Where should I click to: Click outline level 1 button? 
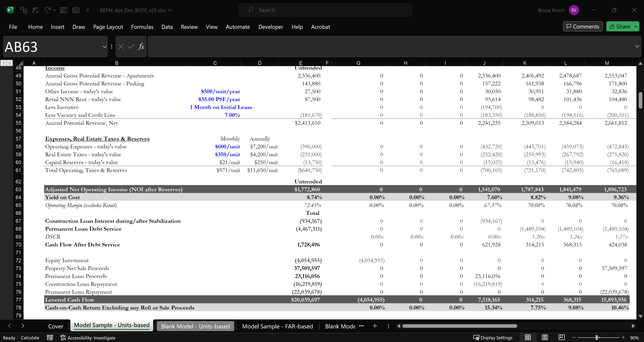[4, 63]
